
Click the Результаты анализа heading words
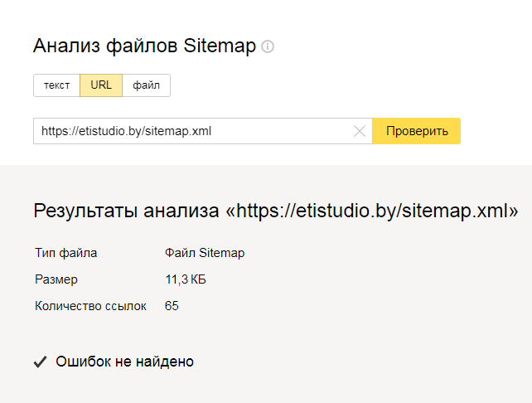pos(126,211)
